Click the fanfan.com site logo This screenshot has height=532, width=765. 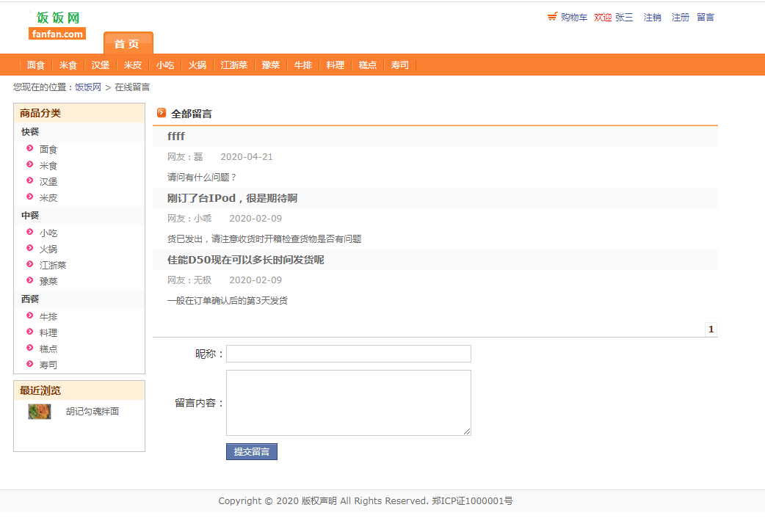click(x=57, y=25)
